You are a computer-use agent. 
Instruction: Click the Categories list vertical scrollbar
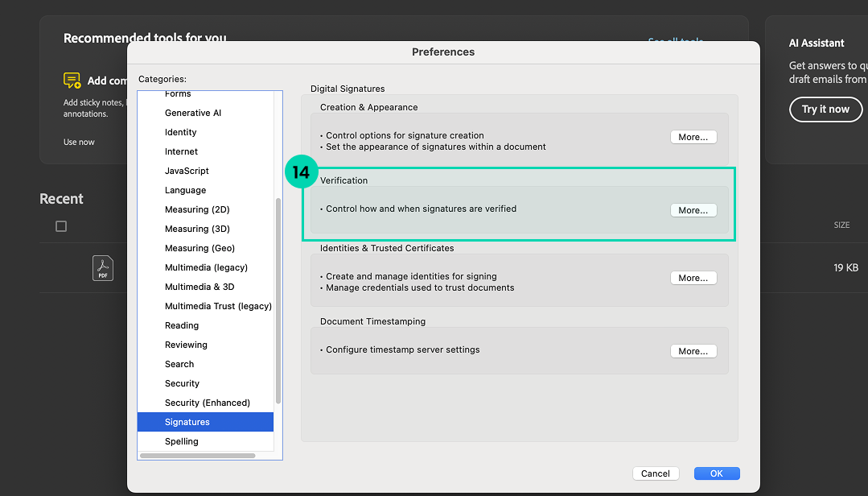point(278,298)
